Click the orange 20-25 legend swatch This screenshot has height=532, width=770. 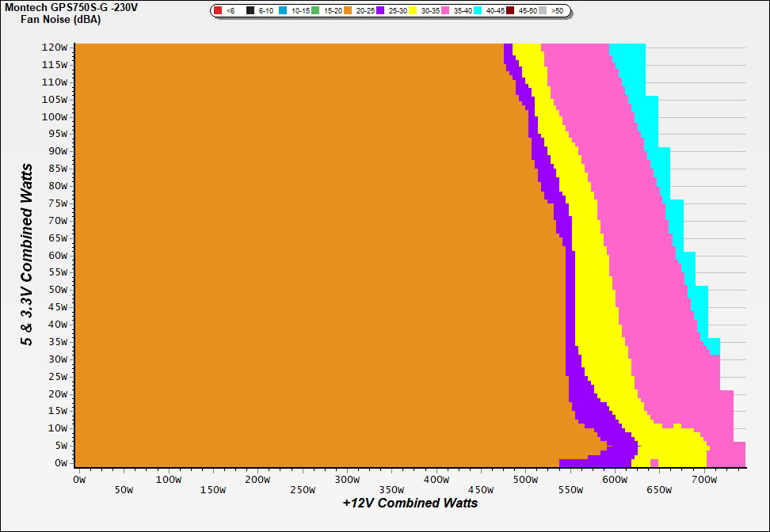coord(348,11)
